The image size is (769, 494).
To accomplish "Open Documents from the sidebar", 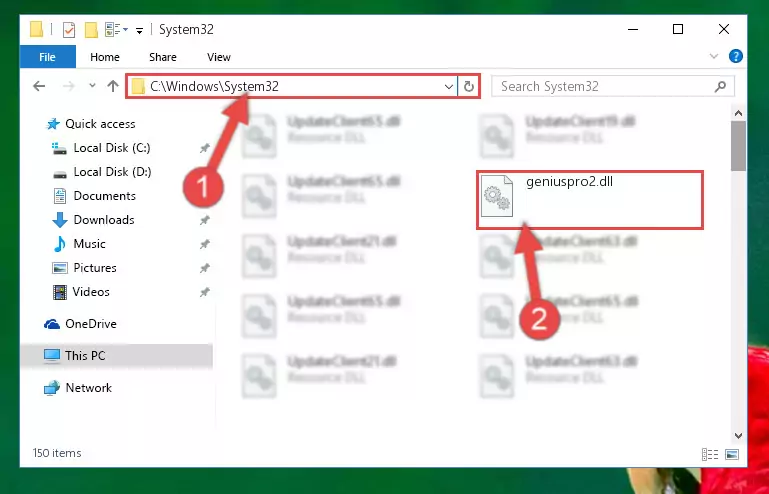I will click(x=104, y=196).
